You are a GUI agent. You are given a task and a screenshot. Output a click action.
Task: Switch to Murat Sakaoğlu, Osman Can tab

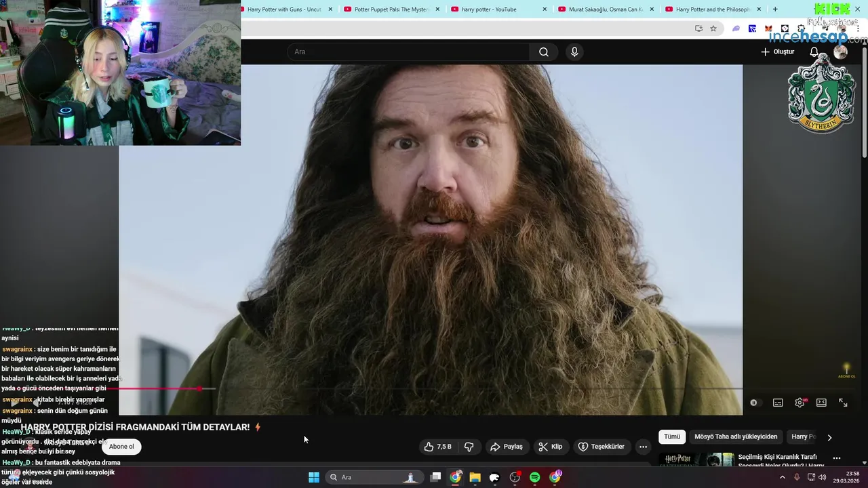[x=606, y=9]
